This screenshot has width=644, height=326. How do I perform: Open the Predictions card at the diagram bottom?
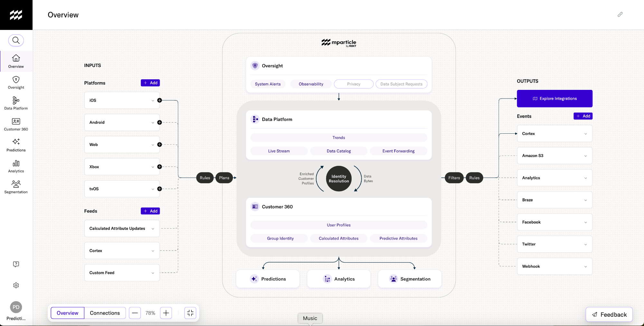point(268,279)
